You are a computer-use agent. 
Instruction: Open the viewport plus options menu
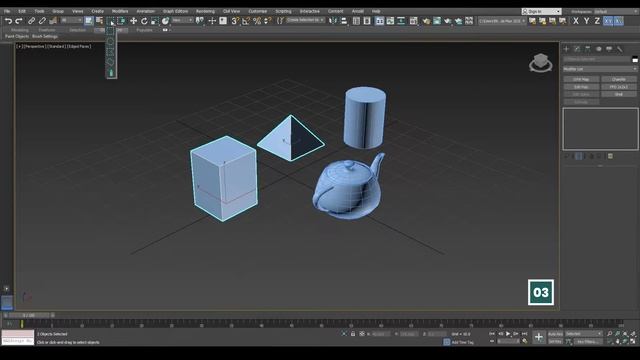point(19,47)
